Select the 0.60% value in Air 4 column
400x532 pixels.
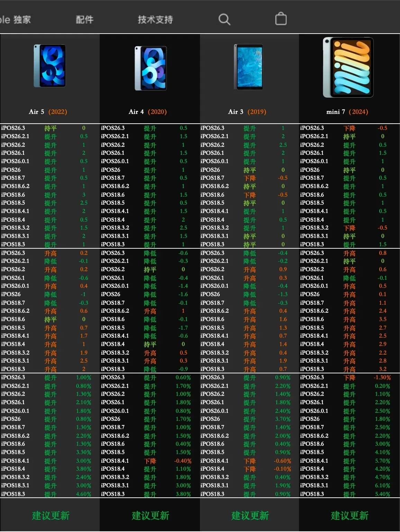click(x=183, y=378)
